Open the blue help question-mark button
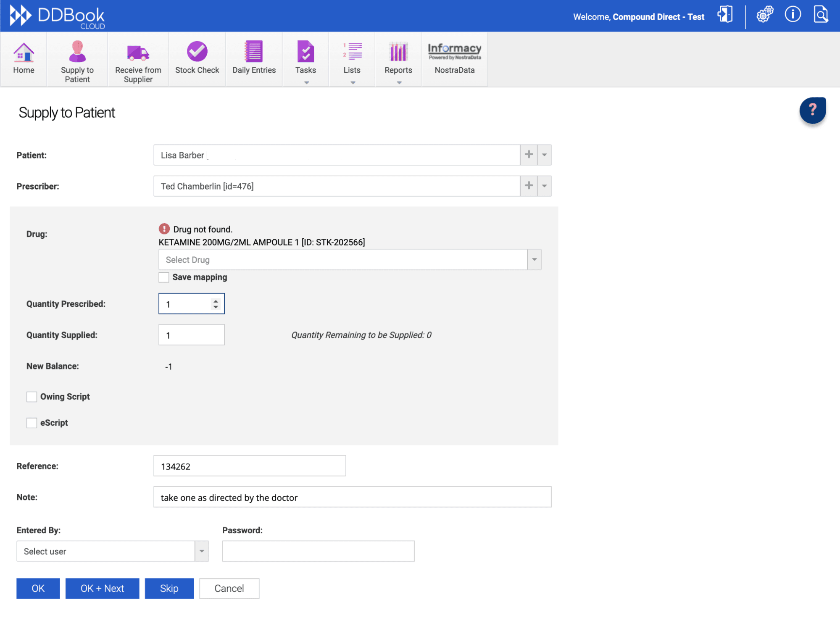This screenshot has width=840, height=630. pyautogui.click(x=812, y=110)
